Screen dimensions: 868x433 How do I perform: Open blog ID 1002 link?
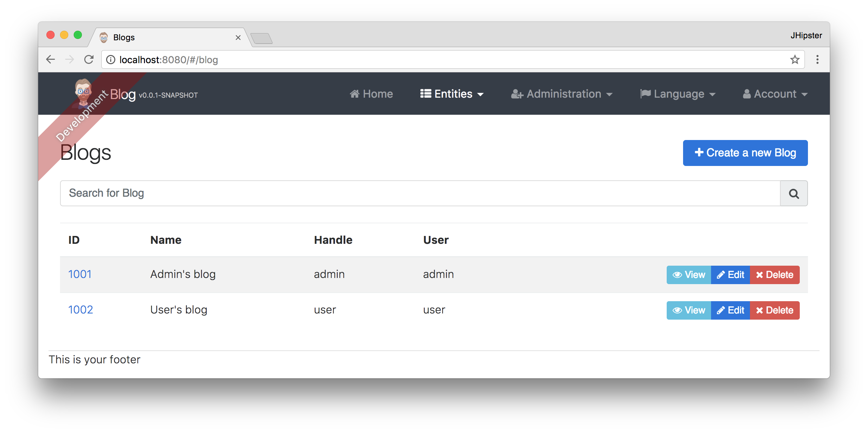tap(81, 310)
